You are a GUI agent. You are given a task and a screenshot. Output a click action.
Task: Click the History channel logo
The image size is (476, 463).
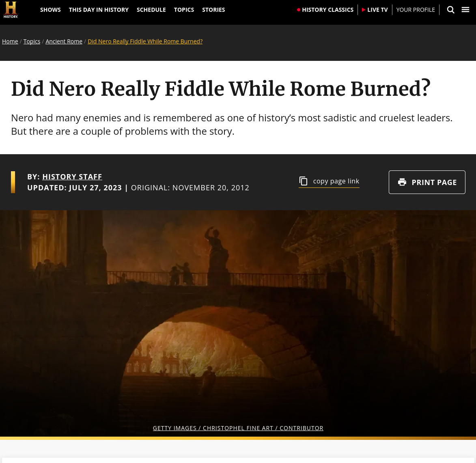[x=11, y=10]
